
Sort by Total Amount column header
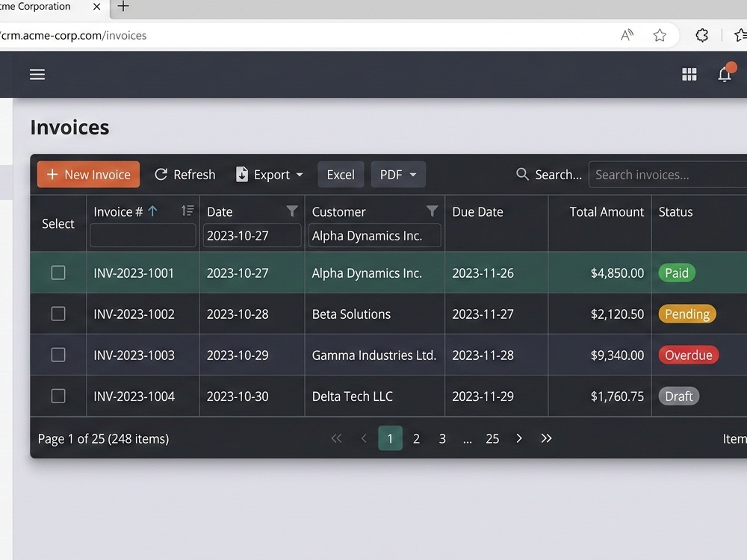(607, 211)
